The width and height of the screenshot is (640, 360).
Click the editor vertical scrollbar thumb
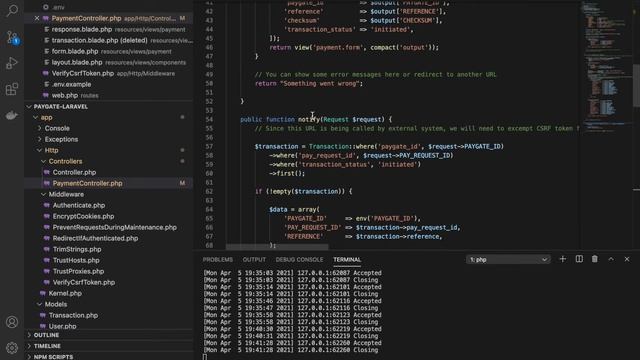[x=636, y=86]
